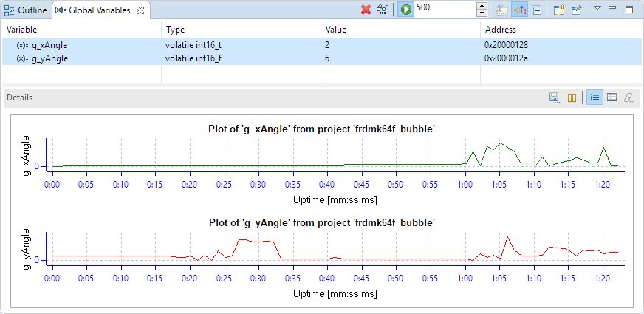Increase the refresh interval with up arrow
The width and height of the screenshot is (644, 314).
pos(482,6)
